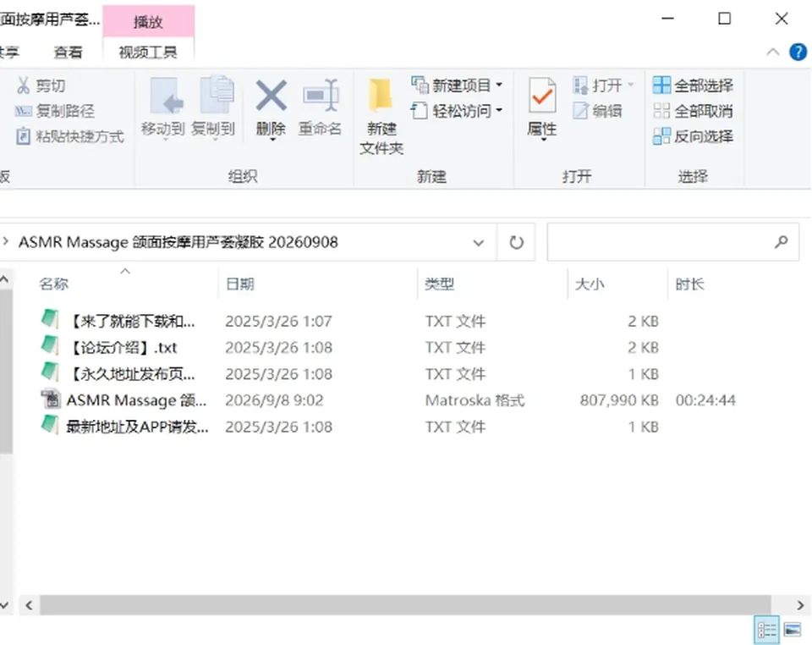The width and height of the screenshot is (812, 645).
Task: Select the file 【论坛介绍】.txt
Action: (x=109, y=348)
